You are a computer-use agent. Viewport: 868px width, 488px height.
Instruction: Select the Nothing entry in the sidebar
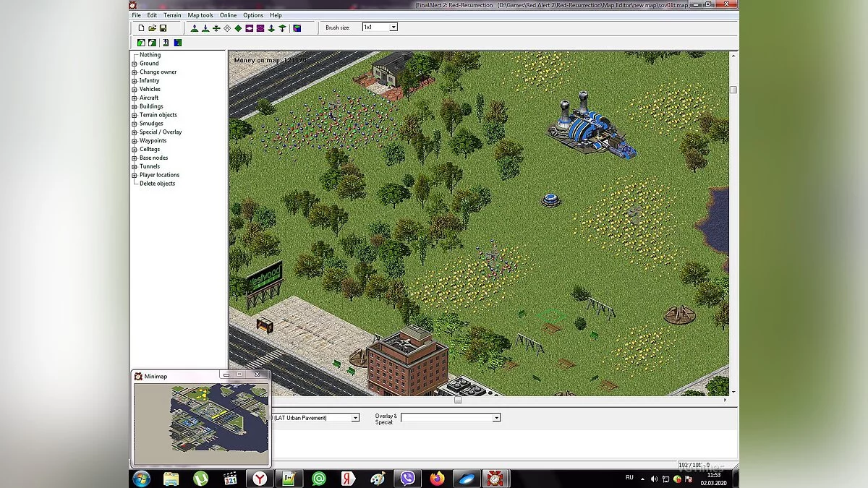[x=150, y=54]
